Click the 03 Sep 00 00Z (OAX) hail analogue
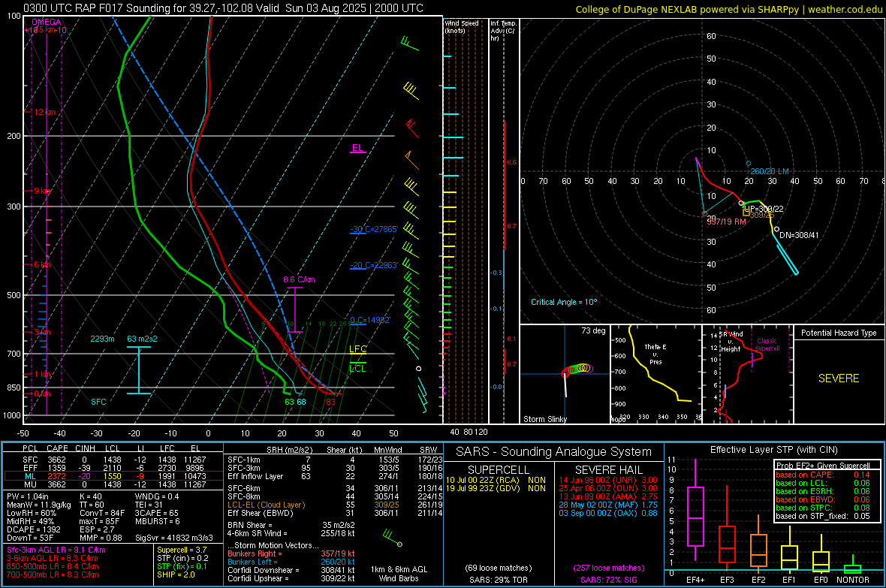The height and width of the screenshot is (588, 886). pyautogui.click(x=608, y=513)
